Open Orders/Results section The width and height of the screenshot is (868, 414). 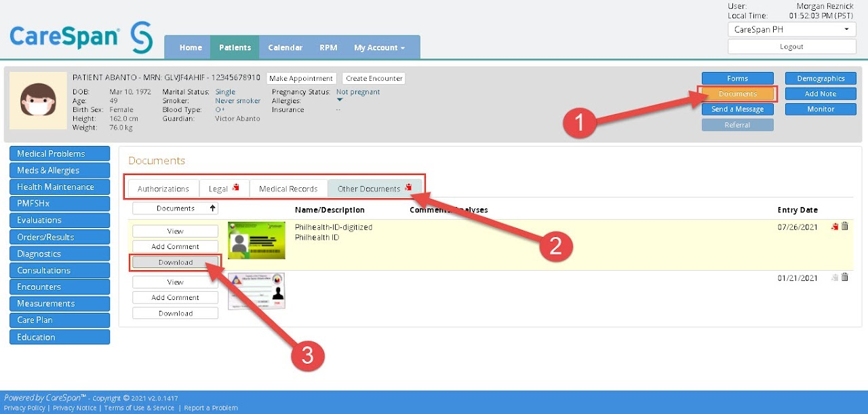[x=60, y=237]
